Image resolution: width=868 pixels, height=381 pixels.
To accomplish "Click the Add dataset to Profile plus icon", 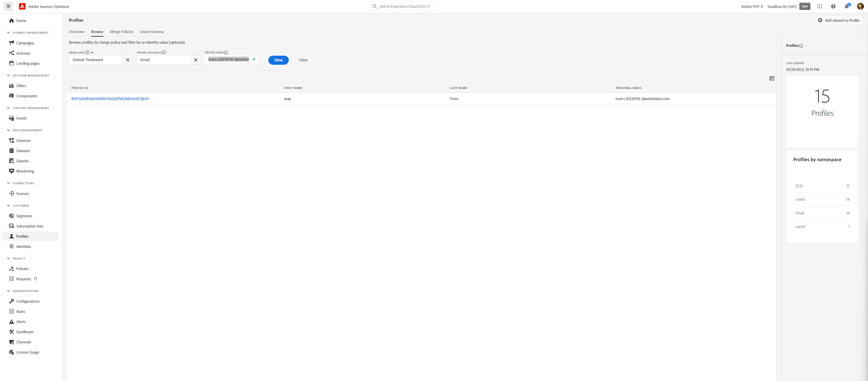I will pos(820,20).
